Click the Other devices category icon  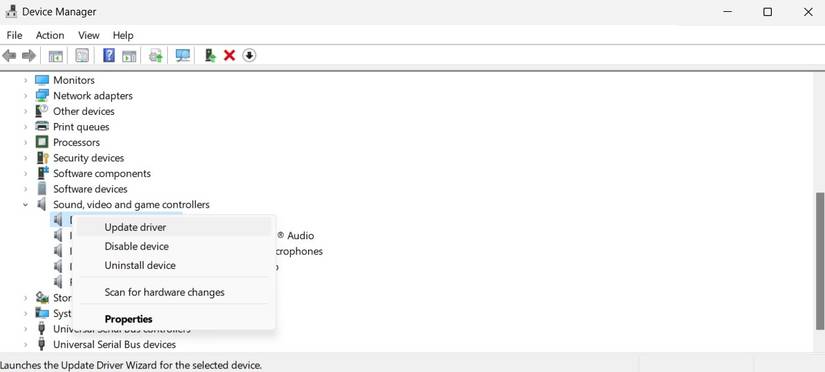tap(42, 111)
